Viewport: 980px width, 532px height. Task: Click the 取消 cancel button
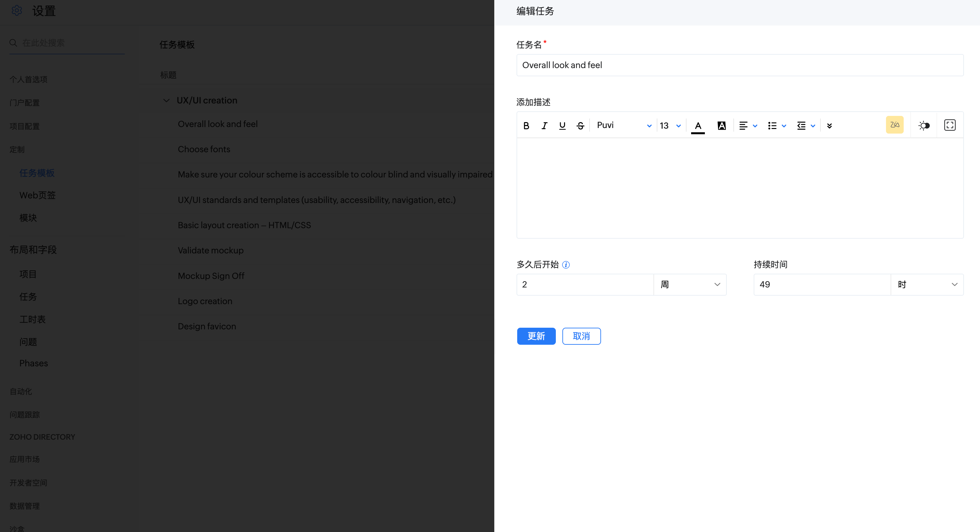[x=581, y=336]
